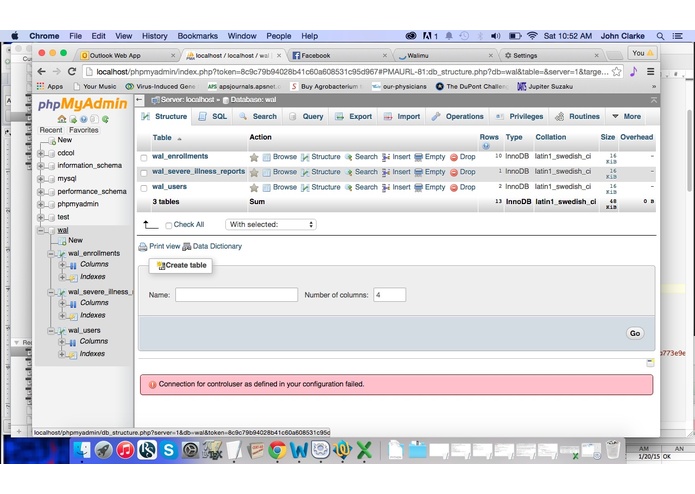Open the Data Dictionary link
The width and height of the screenshot is (695, 494).
(212, 246)
